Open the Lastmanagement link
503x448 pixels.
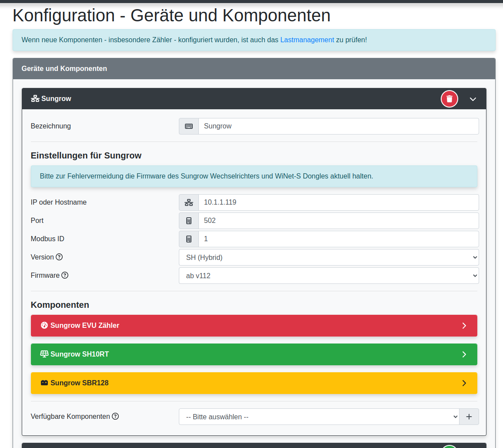[x=307, y=40]
